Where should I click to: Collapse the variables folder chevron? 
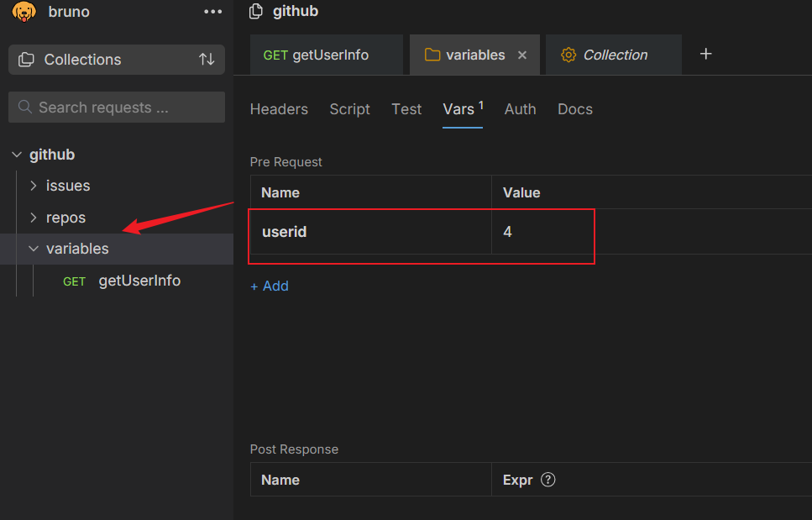(x=34, y=249)
